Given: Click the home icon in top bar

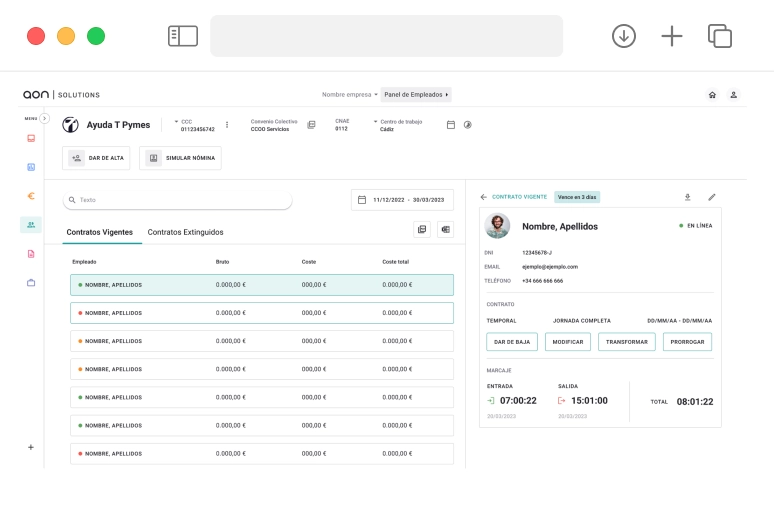Looking at the screenshot, I should (x=712, y=95).
